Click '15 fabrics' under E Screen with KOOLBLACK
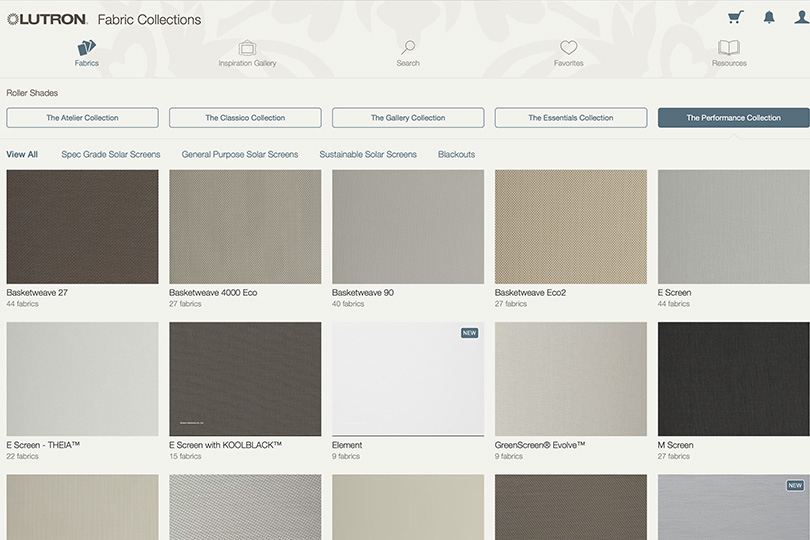 tap(185, 456)
